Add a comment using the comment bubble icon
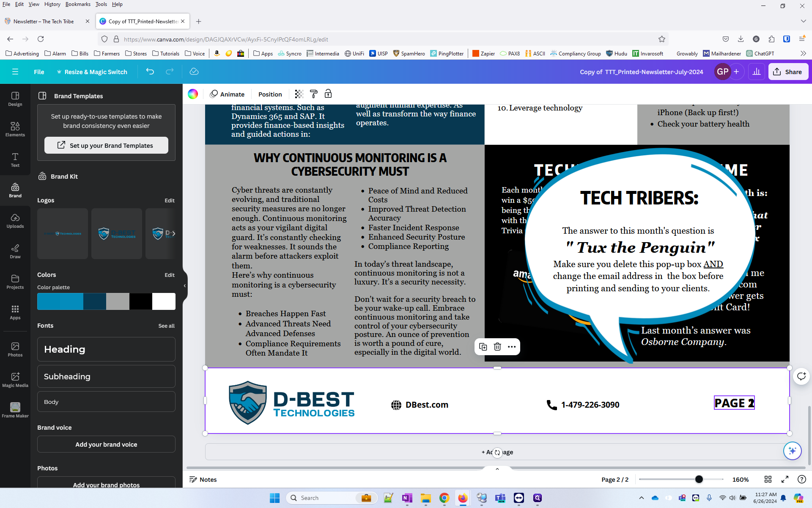Screen dimensions: 812x508 pos(801,376)
